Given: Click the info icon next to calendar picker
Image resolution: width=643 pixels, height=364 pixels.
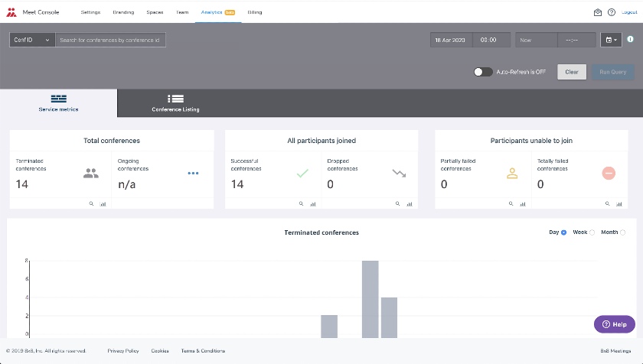Looking at the screenshot, I should click(x=630, y=39).
